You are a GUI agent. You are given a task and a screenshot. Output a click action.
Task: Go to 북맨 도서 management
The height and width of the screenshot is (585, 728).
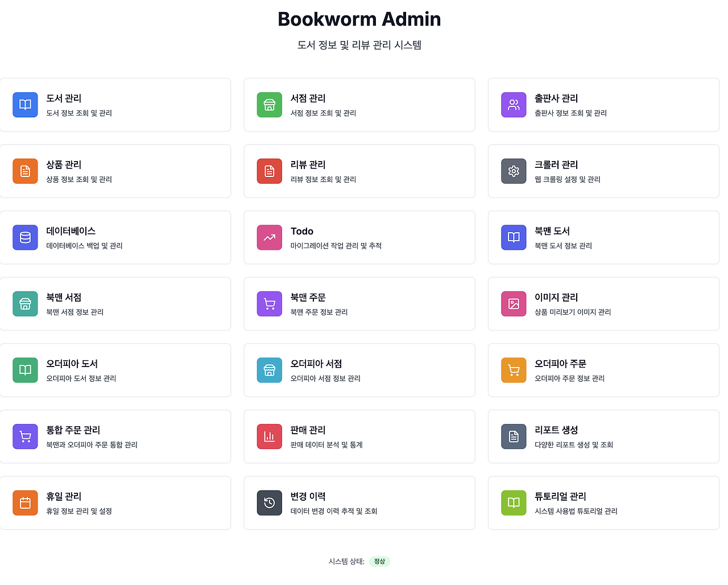click(x=603, y=237)
